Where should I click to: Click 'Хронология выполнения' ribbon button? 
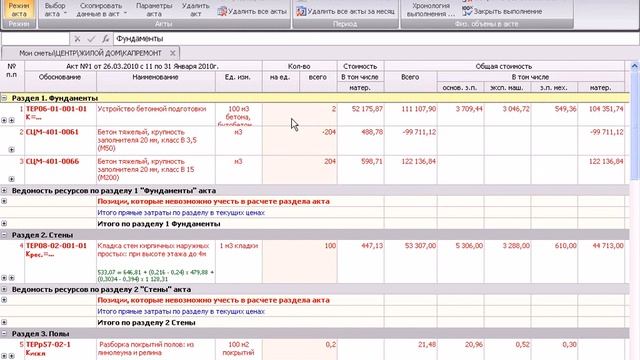431,10
